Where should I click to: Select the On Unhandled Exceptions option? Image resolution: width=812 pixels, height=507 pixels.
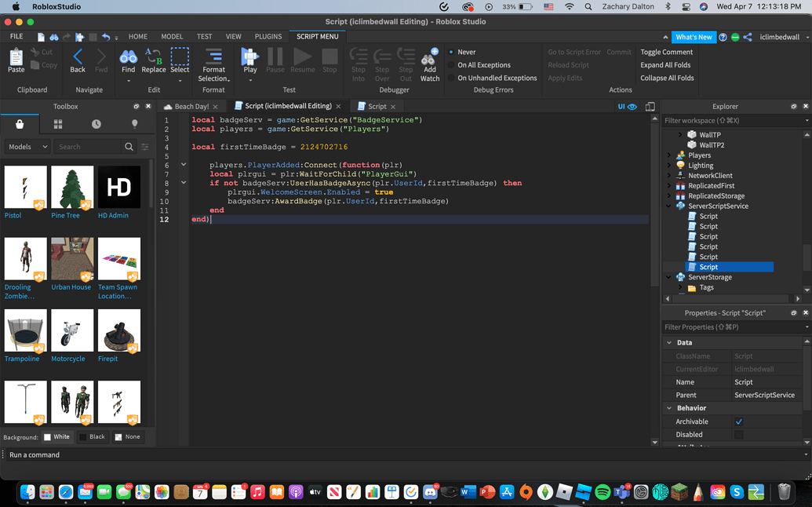[451, 78]
